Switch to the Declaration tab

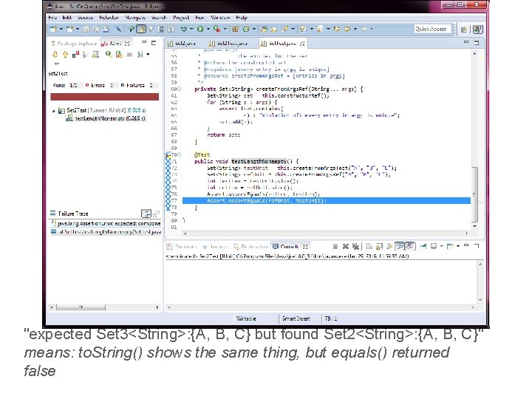click(x=251, y=246)
